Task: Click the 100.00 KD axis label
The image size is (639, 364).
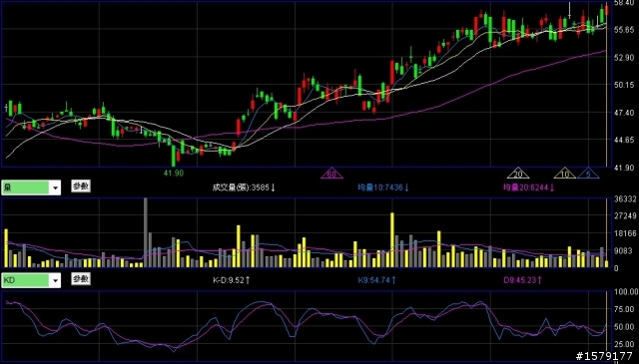Action: (x=626, y=292)
